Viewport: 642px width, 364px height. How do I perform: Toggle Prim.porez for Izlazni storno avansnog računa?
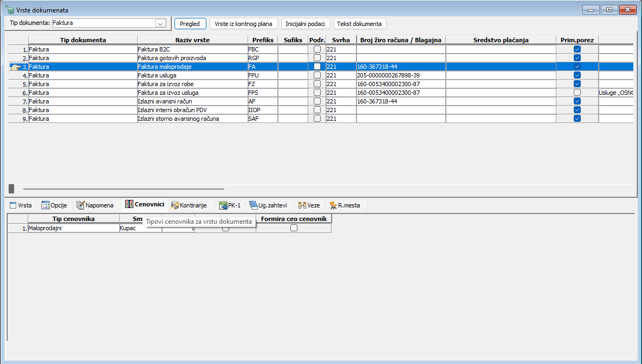point(578,118)
